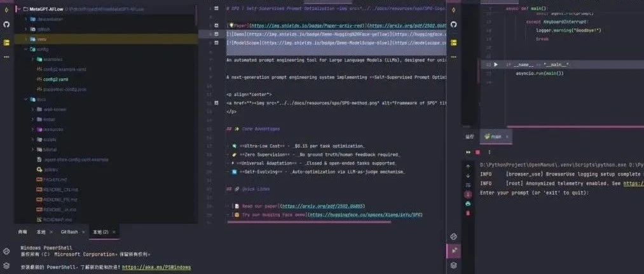Switch to Git Bash terminal tab

tap(69, 232)
